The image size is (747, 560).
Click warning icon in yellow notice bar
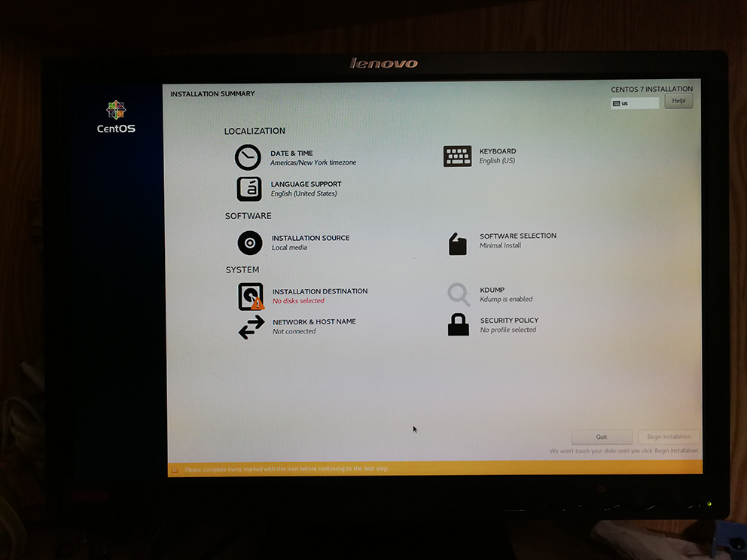coord(175,470)
